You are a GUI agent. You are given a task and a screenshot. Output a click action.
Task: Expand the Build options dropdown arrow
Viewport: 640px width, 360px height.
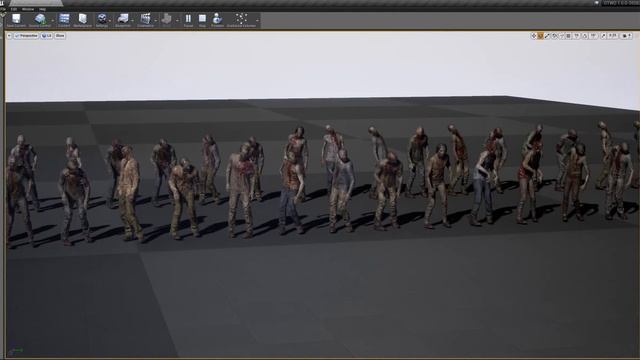(x=177, y=20)
